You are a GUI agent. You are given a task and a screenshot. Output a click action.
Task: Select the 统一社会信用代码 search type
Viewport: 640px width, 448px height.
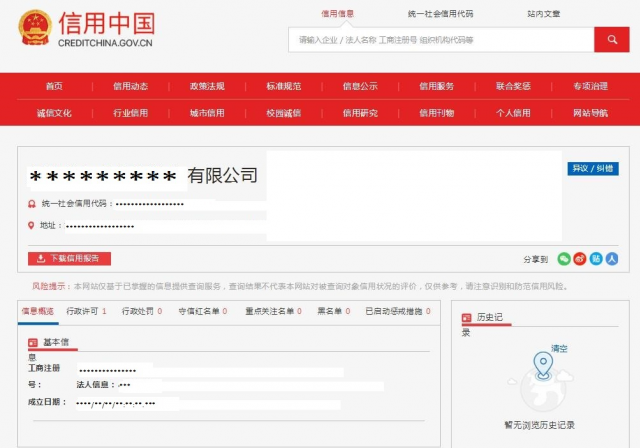point(441,14)
